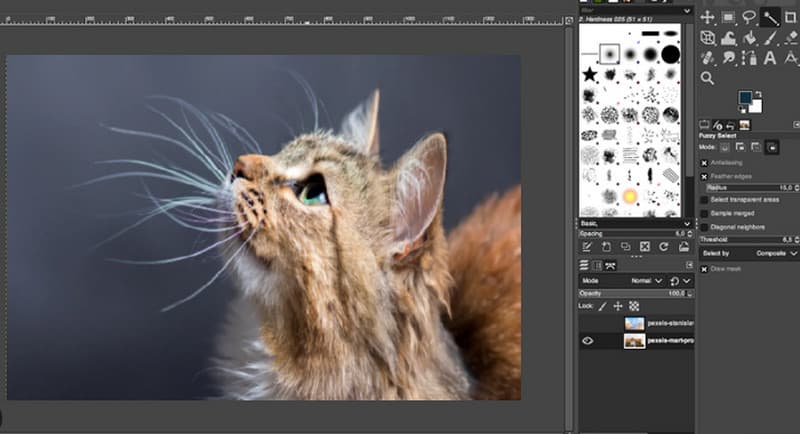The height and width of the screenshot is (434, 800).
Task: Select the pexels-stanislav top layer thumbnail
Action: (x=634, y=323)
